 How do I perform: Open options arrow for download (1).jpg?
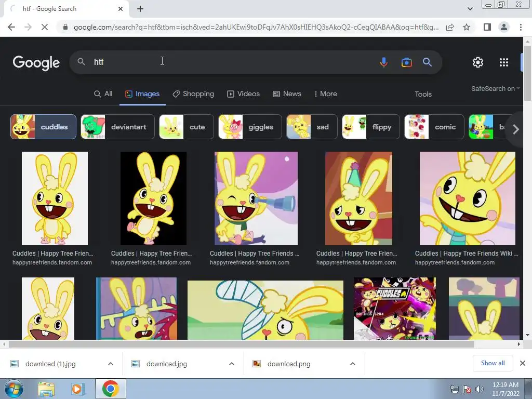pyautogui.click(x=111, y=364)
